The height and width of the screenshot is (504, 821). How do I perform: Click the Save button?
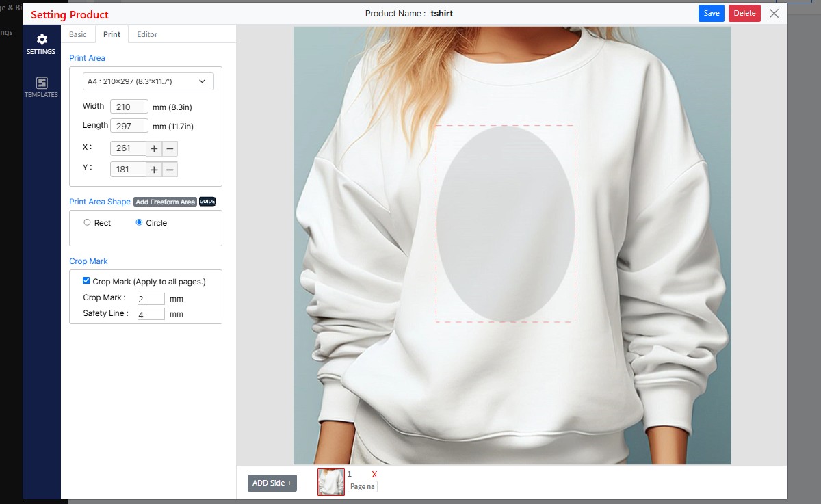point(712,13)
